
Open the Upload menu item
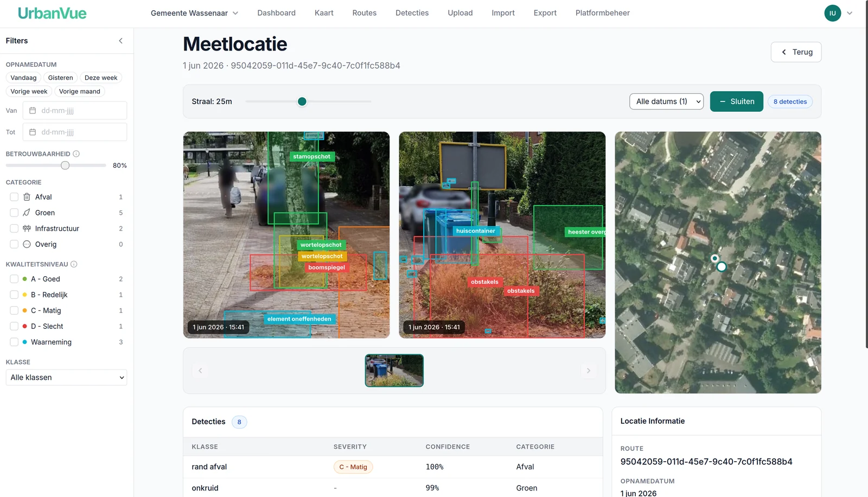click(x=460, y=13)
